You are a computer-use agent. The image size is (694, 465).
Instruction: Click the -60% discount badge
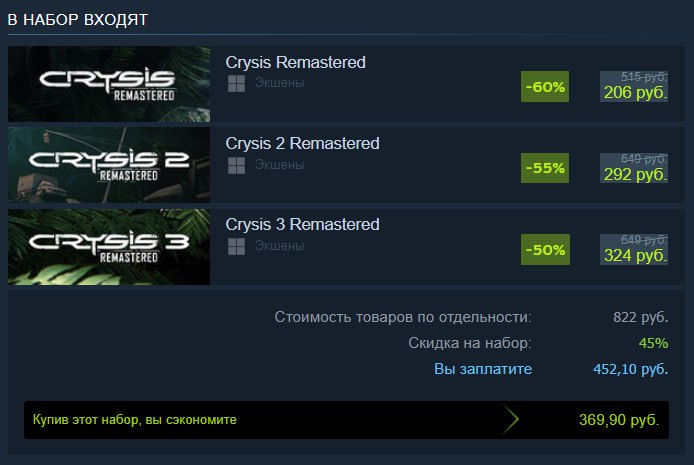point(545,86)
